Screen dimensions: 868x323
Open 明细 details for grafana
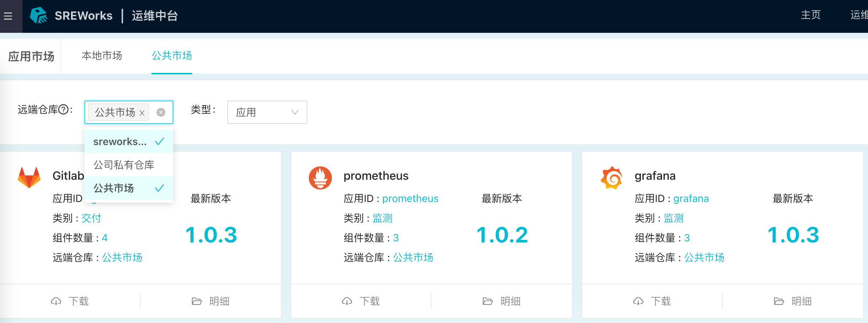click(793, 301)
